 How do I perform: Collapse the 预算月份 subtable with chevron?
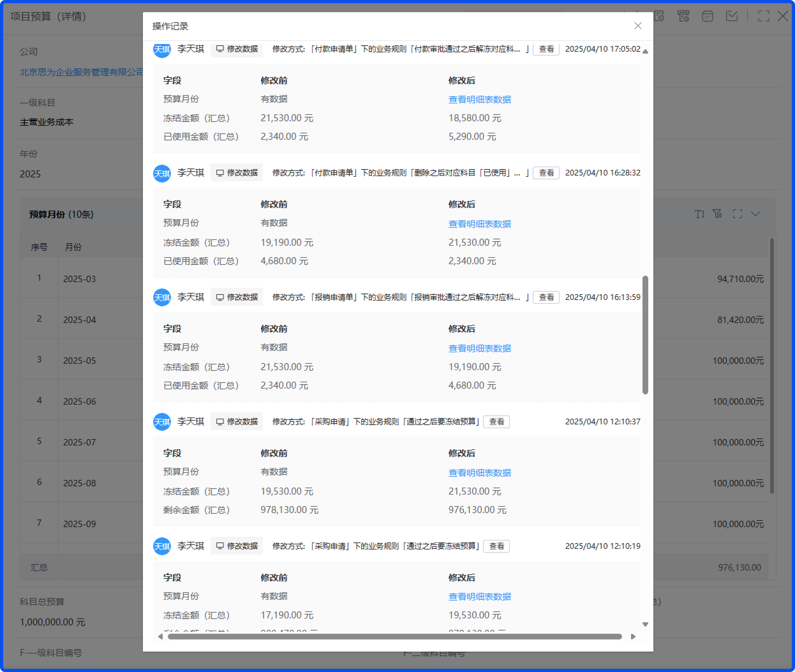coord(755,214)
